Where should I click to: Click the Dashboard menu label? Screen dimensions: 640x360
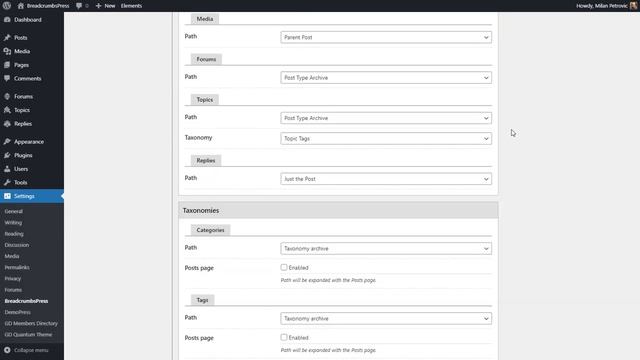click(28, 20)
